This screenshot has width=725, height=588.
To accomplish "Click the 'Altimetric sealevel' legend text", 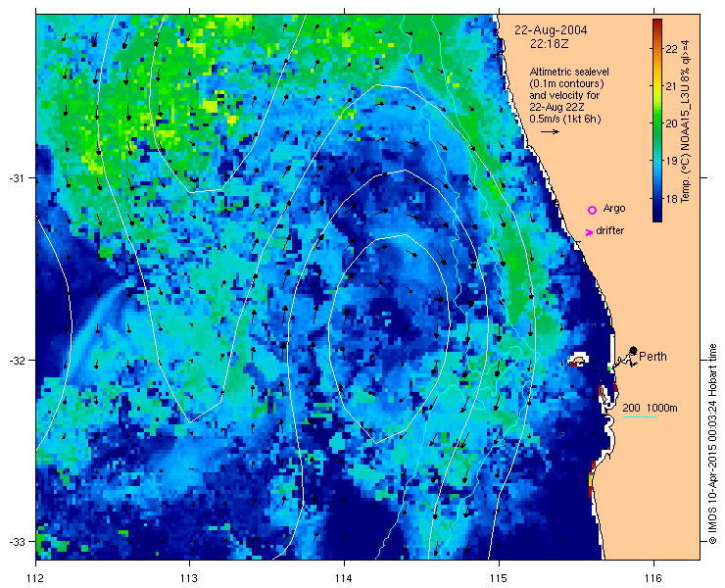I will 569,73.
